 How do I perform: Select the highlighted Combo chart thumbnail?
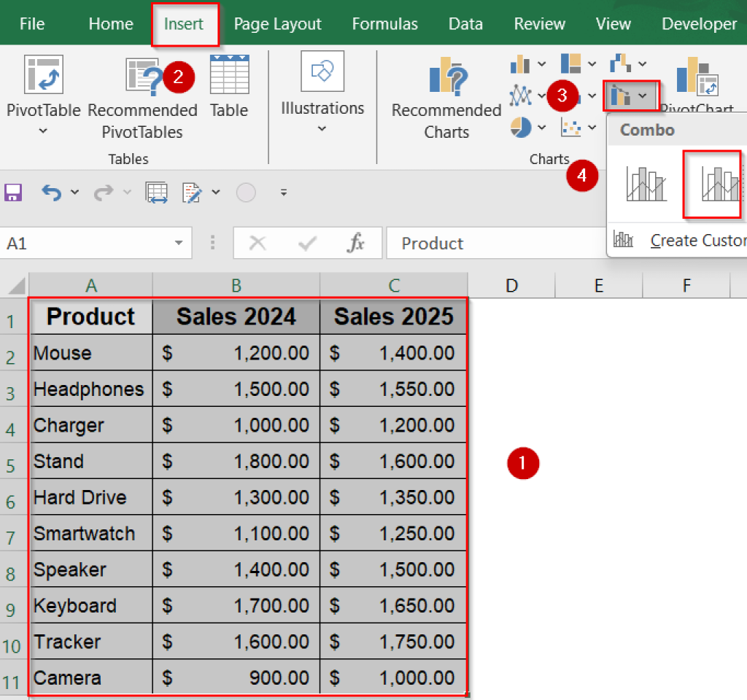coord(711,184)
